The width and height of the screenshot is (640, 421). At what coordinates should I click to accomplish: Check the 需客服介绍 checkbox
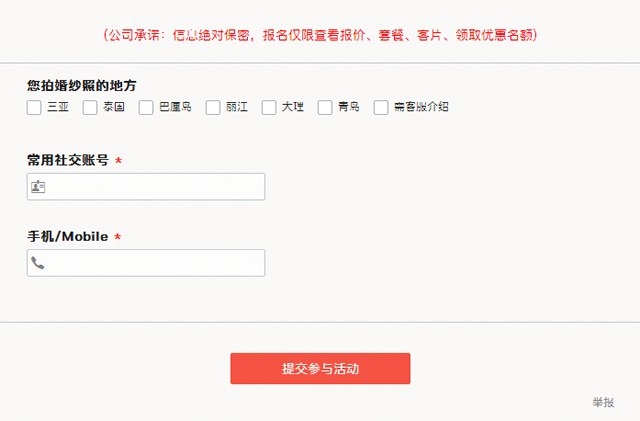[x=381, y=107]
